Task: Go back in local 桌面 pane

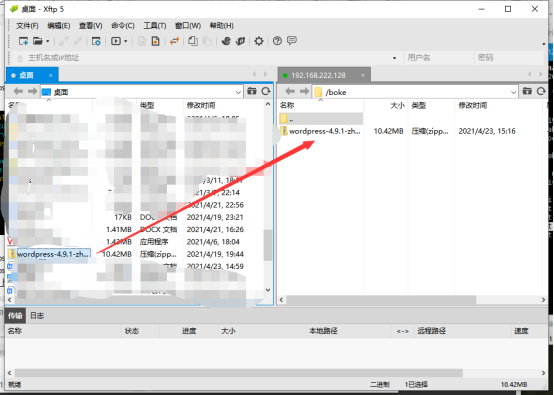Action: click(x=18, y=92)
